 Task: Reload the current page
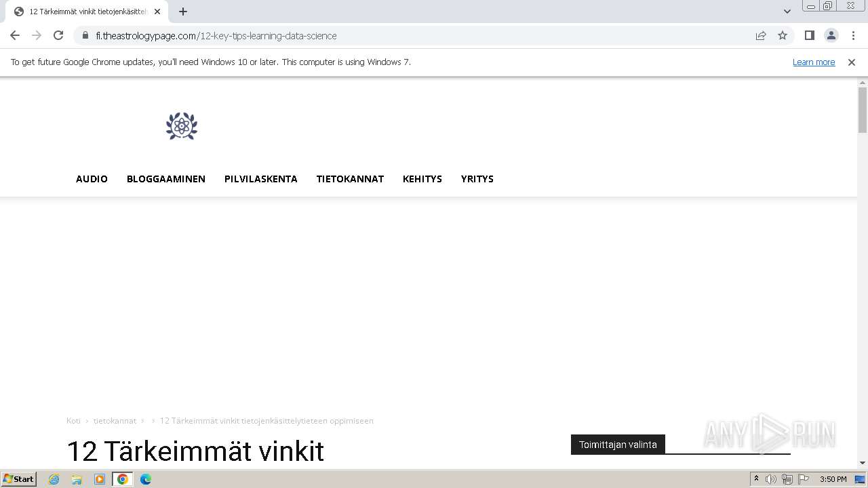tap(58, 35)
